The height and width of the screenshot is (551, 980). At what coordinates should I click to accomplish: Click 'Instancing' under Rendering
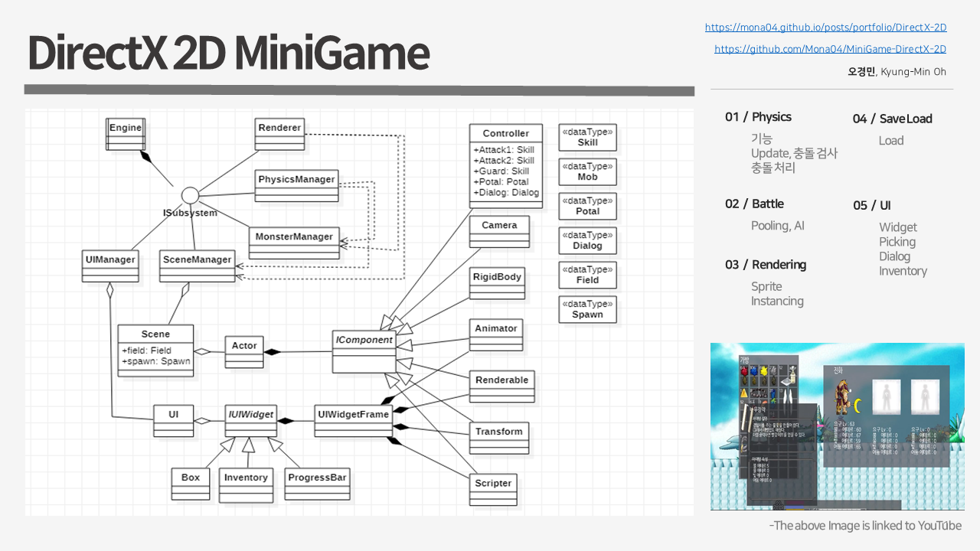[x=777, y=302]
